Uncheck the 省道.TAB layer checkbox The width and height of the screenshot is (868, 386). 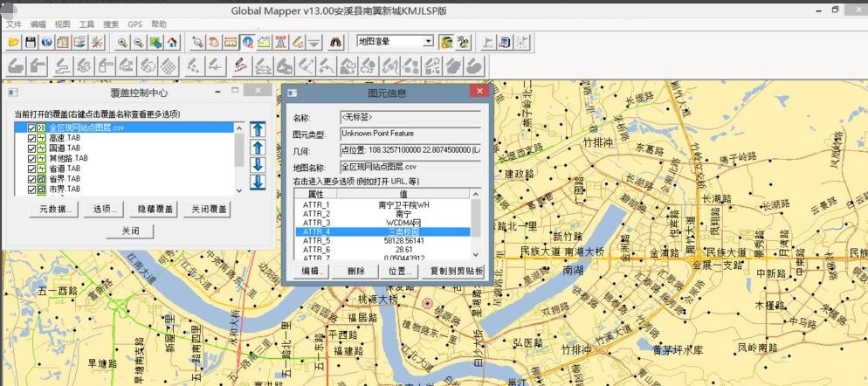point(31,169)
